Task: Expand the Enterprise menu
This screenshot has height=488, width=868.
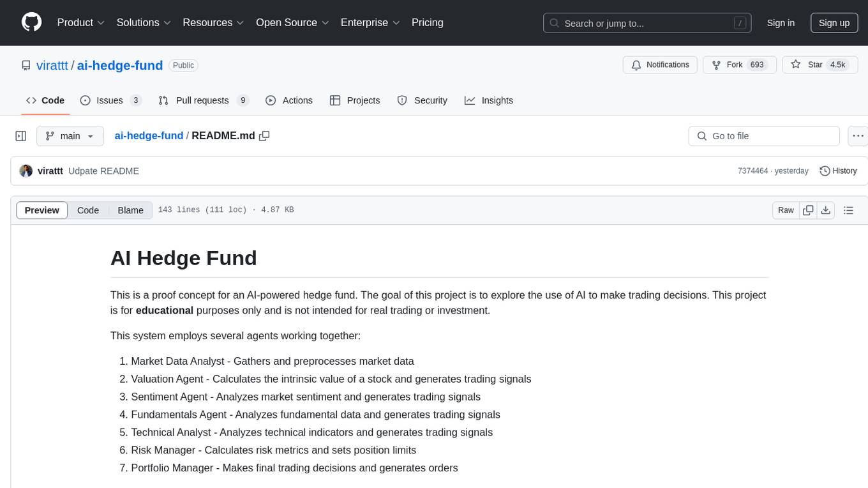Action: (x=370, y=22)
